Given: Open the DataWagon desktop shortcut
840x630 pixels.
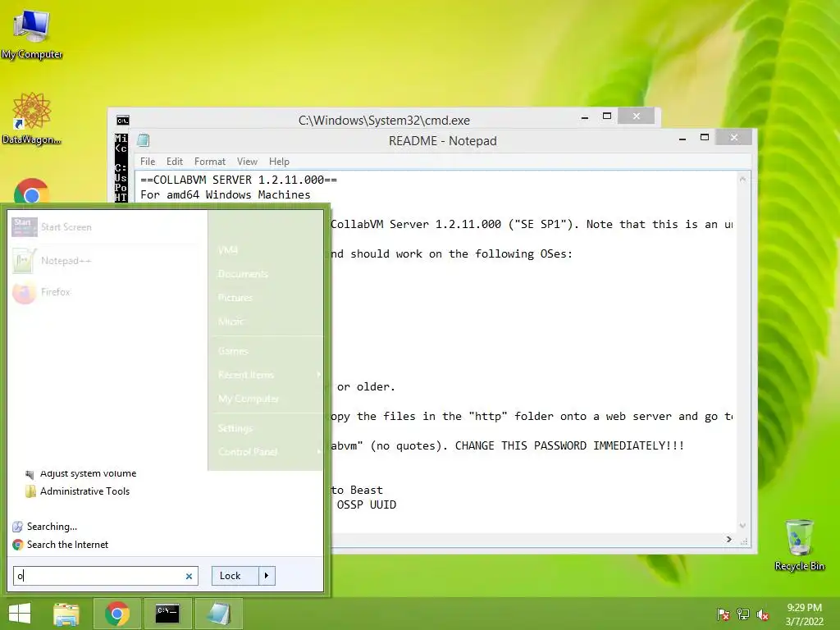Looking at the screenshot, I should click(32, 118).
